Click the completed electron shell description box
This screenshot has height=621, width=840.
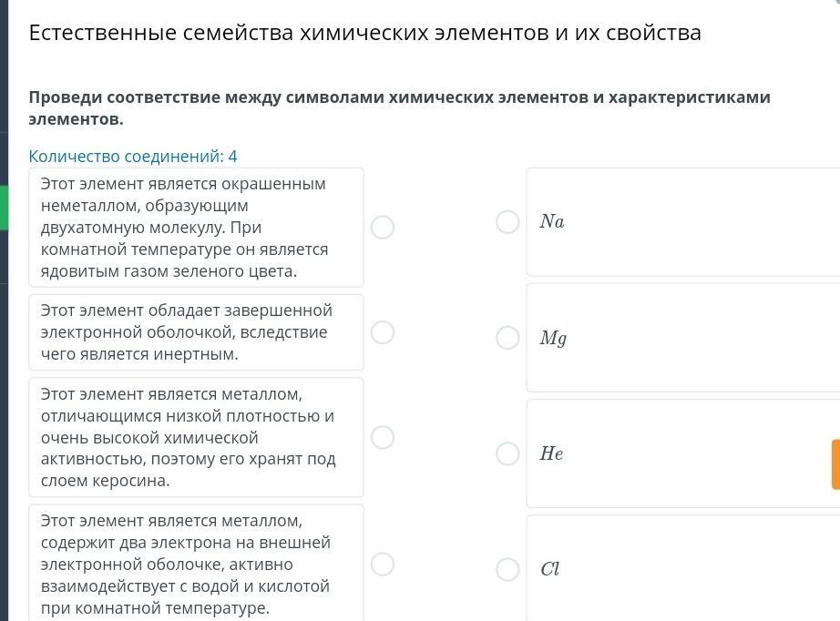(x=196, y=332)
